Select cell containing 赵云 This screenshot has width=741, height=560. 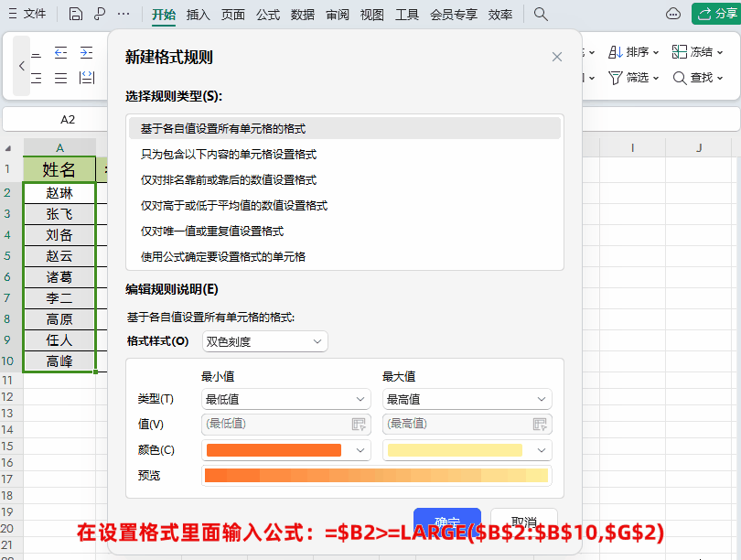coord(59,255)
